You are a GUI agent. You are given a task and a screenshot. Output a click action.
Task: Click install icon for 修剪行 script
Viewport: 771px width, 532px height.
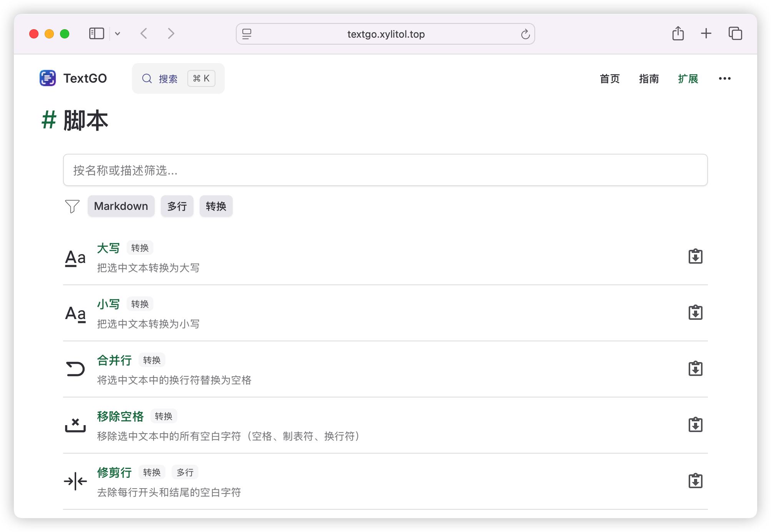(695, 481)
